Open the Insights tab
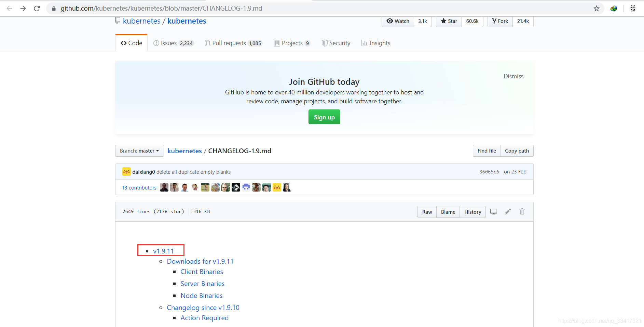The width and height of the screenshot is (644, 327). click(376, 43)
